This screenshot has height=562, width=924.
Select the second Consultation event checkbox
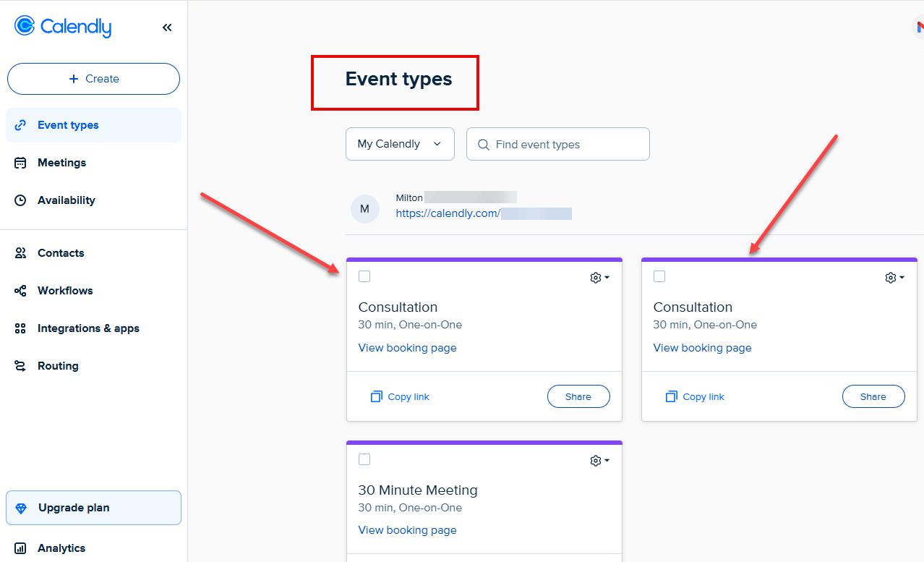[x=659, y=276]
